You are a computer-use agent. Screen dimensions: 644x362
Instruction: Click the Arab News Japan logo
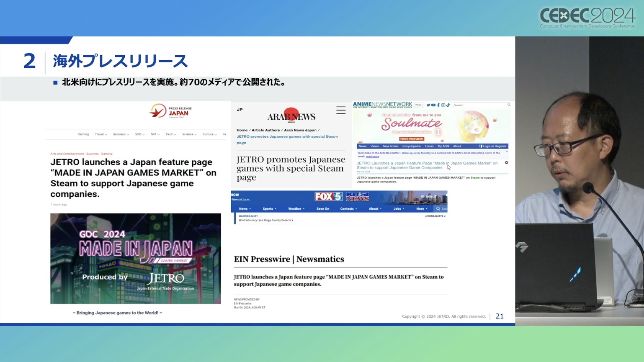(291, 115)
